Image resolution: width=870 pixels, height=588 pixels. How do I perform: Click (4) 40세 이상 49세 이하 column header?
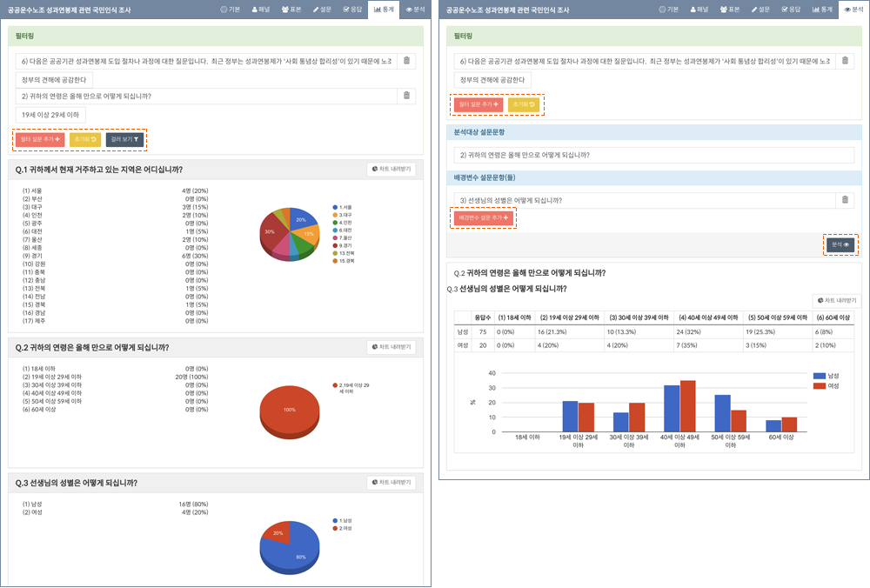(708, 317)
